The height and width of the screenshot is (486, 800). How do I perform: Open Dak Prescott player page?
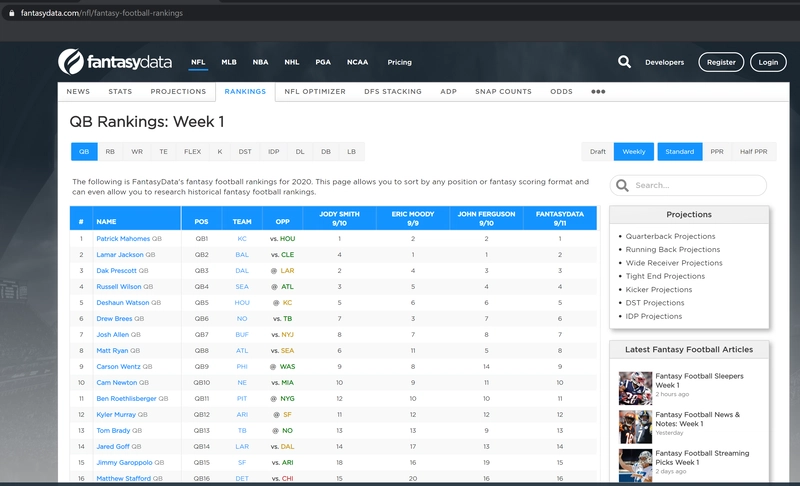click(116, 271)
